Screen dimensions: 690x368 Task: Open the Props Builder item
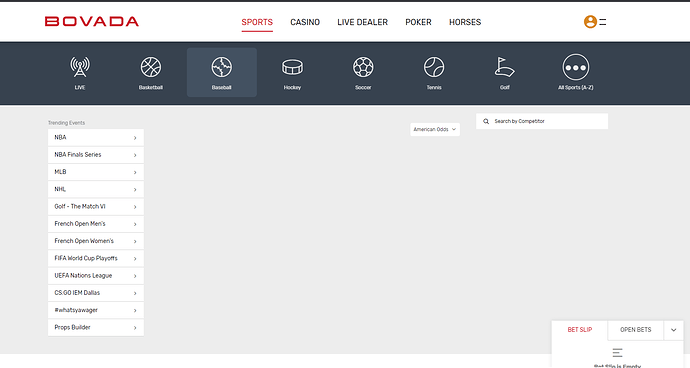(x=96, y=328)
